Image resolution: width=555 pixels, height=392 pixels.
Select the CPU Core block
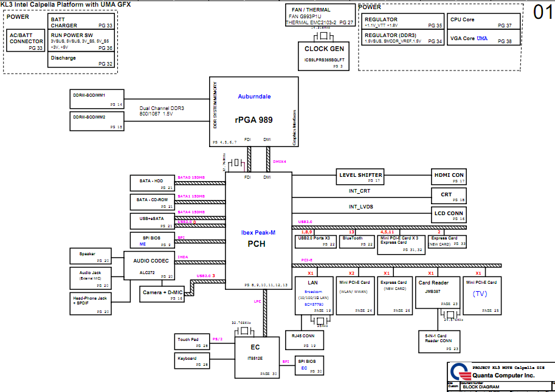pos(484,21)
